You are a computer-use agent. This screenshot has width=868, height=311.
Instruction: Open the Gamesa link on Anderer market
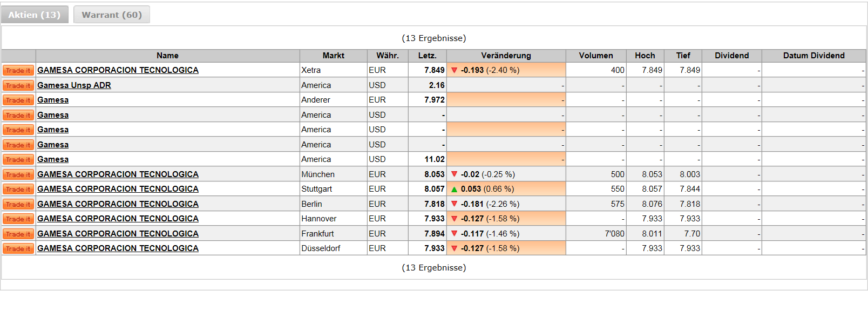pos(53,100)
